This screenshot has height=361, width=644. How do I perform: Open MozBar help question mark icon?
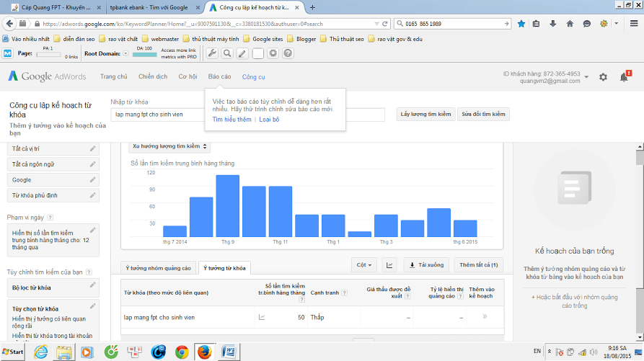(288, 53)
